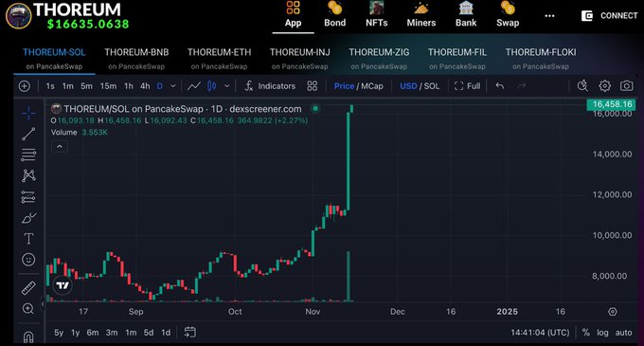
Task: Select the D daily interval
Action: (160, 86)
